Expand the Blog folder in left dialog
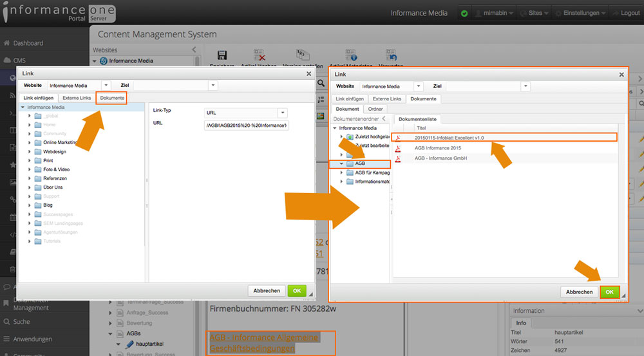 point(30,205)
